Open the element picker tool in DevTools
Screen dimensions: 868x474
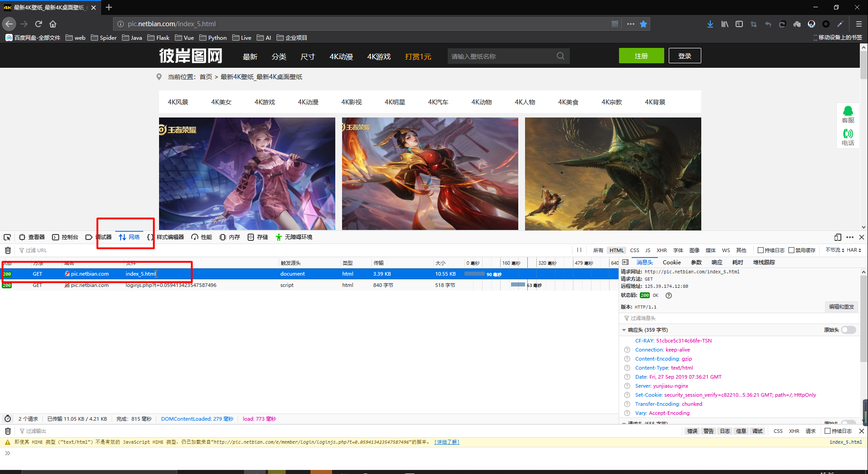click(x=7, y=237)
